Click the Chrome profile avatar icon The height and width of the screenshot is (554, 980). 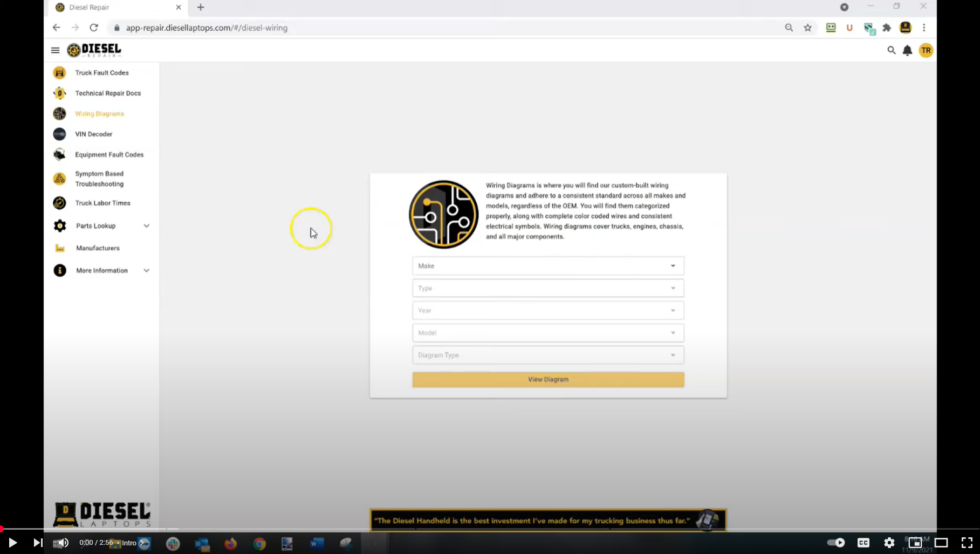click(906, 28)
